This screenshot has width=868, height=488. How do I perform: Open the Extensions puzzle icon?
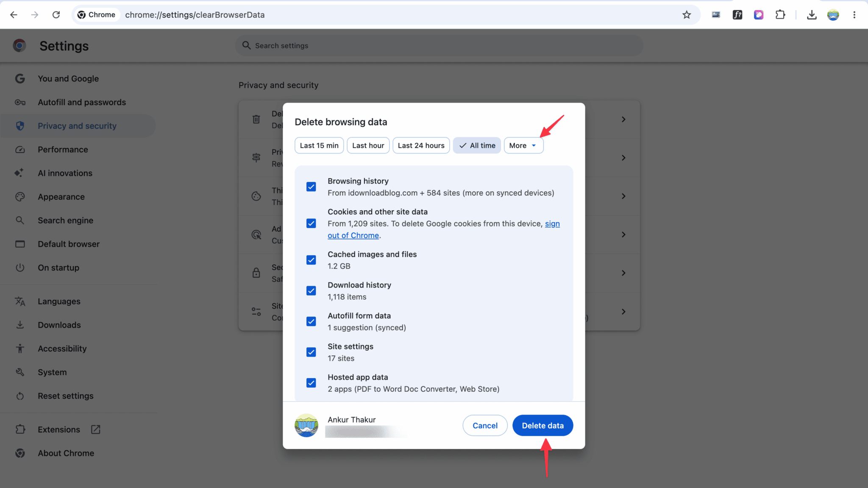point(780,15)
